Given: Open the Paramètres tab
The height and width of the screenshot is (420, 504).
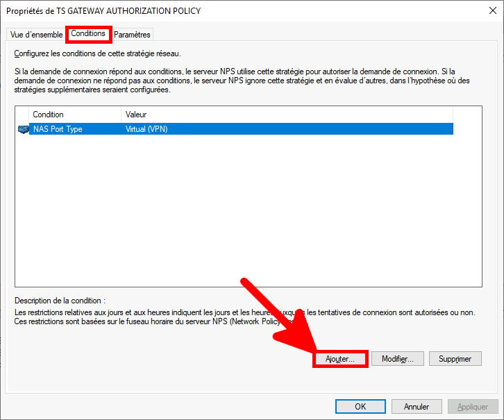Looking at the screenshot, I should [132, 35].
